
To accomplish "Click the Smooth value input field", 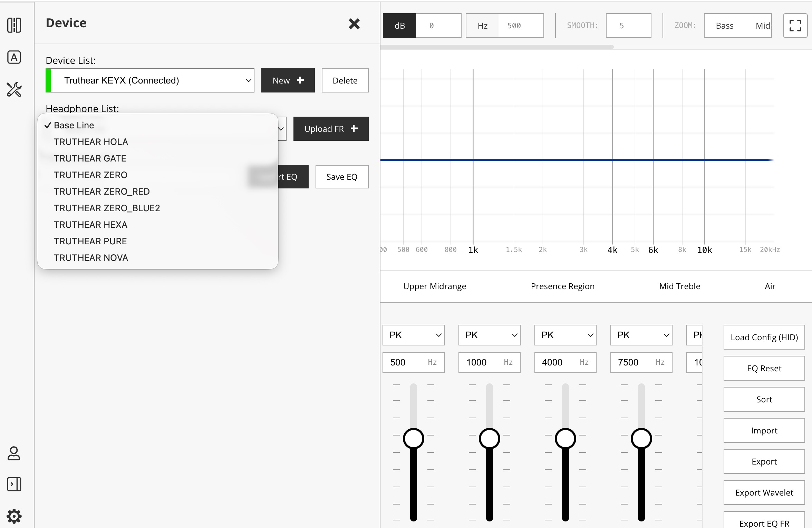I will (628, 25).
